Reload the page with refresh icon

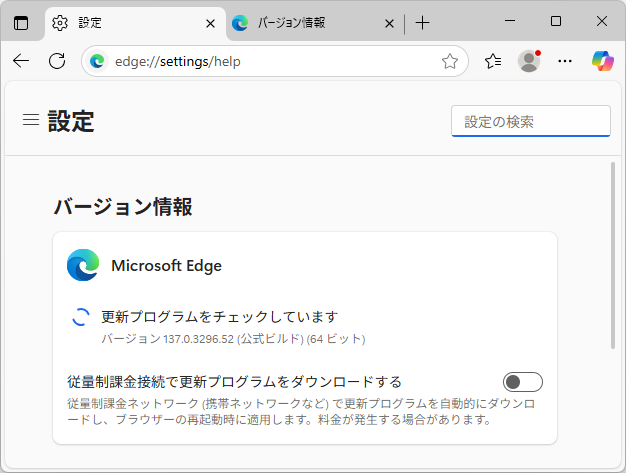pyautogui.click(x=57, y=61)
